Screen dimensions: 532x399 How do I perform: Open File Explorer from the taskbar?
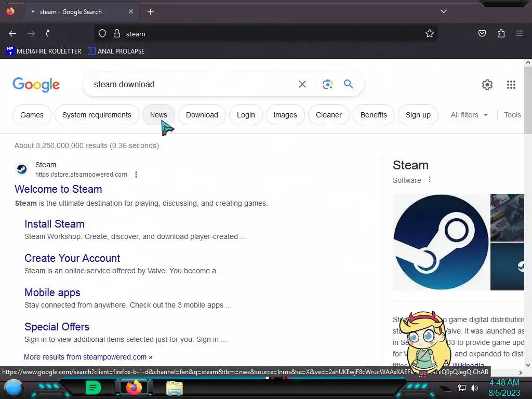click(x=175, y=388)
